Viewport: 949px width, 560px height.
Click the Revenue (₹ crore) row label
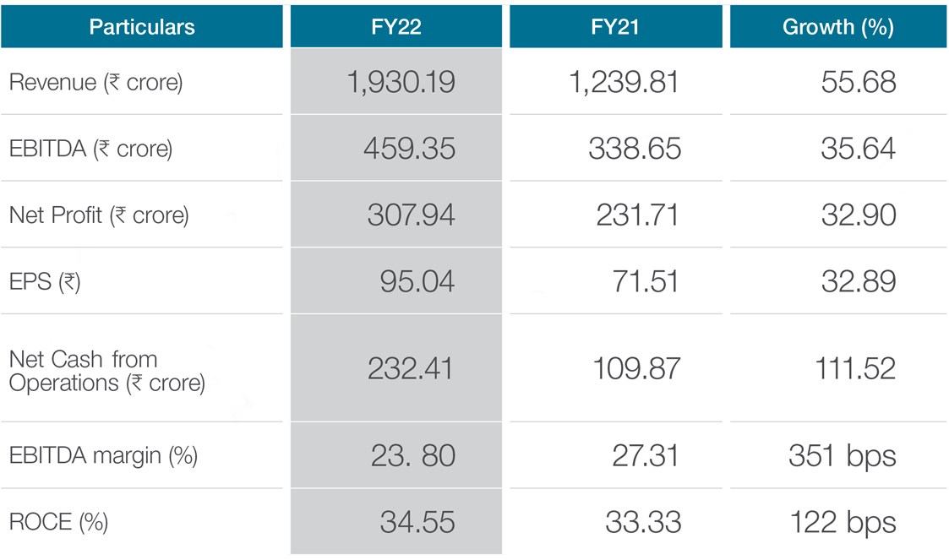95,82
